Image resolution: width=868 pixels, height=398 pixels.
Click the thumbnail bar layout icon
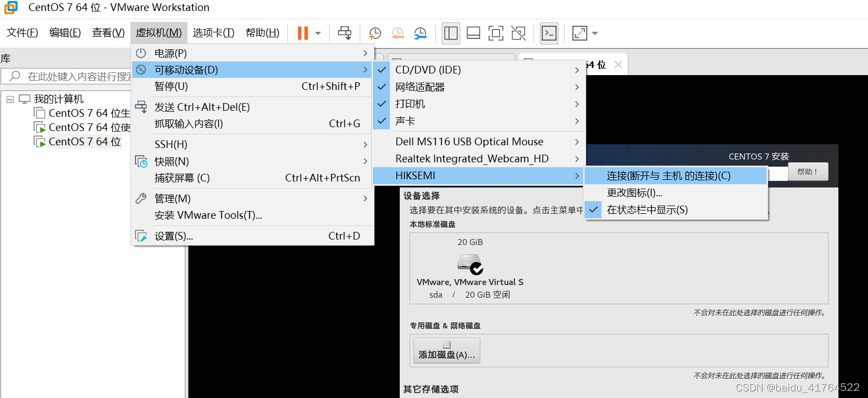click(474, 33)
